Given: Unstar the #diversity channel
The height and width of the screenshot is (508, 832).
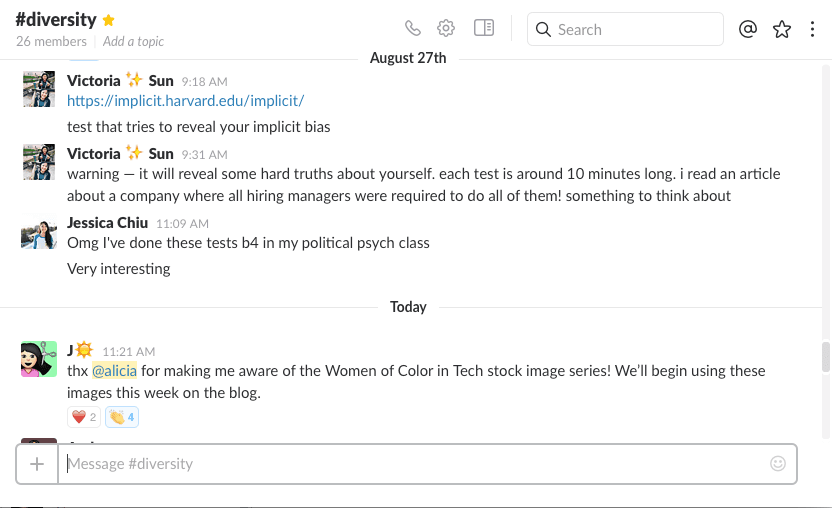Looking at the screenshot, I should pos(109,20).
